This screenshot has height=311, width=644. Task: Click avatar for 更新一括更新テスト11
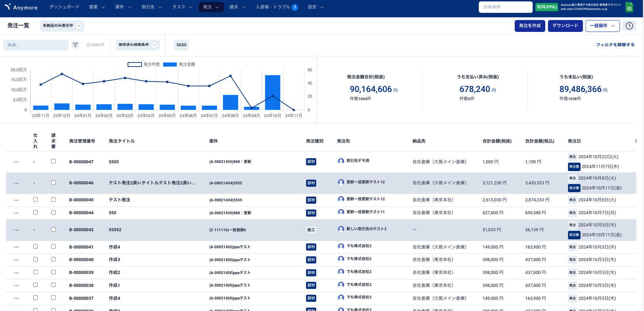click(341, 212)
